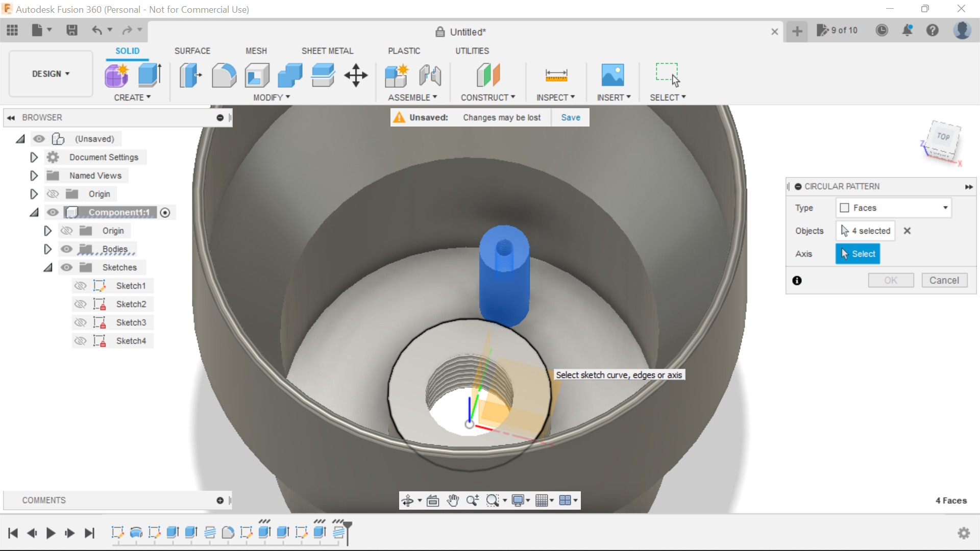Select the Fillet tool
Viewport: 980px width, 551px height.
tap(224, 76)
